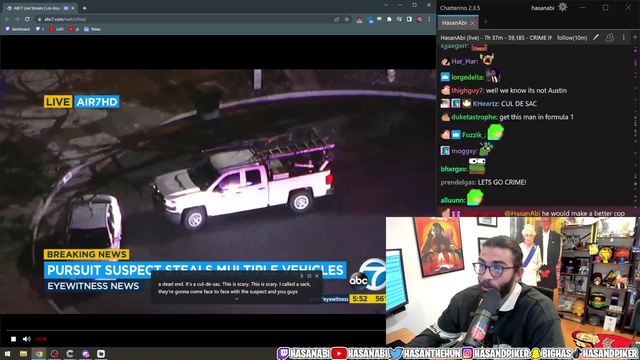This screenshot has height=360, width=640.
Task: Go forward in Chrome browser history
Action: (17, 19)
